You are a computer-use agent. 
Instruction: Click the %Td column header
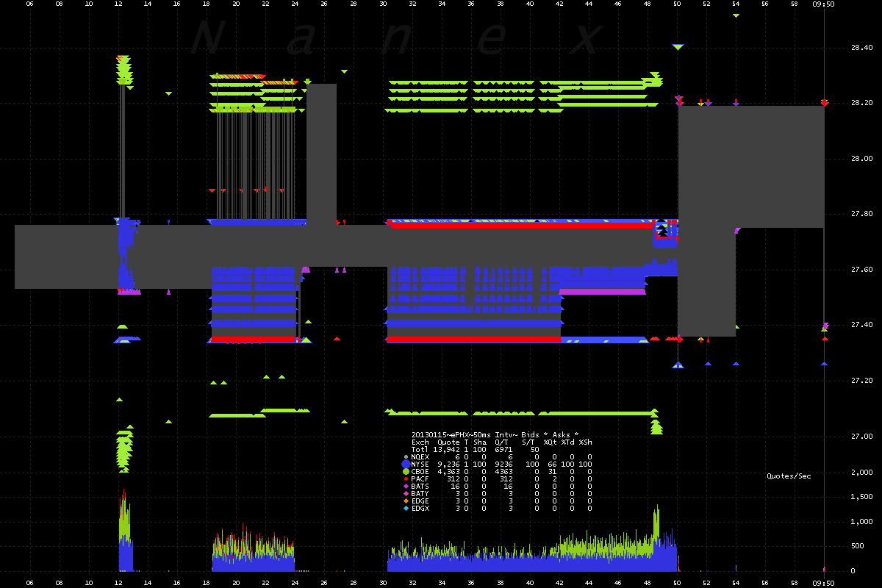(x=568, y=442)
